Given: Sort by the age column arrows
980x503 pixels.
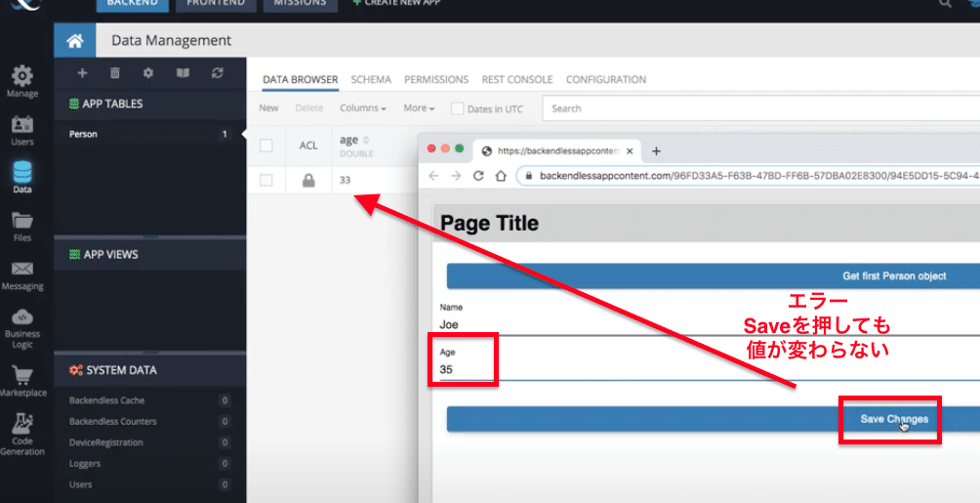Looking at the screenshot, I should tap(366, 140).
